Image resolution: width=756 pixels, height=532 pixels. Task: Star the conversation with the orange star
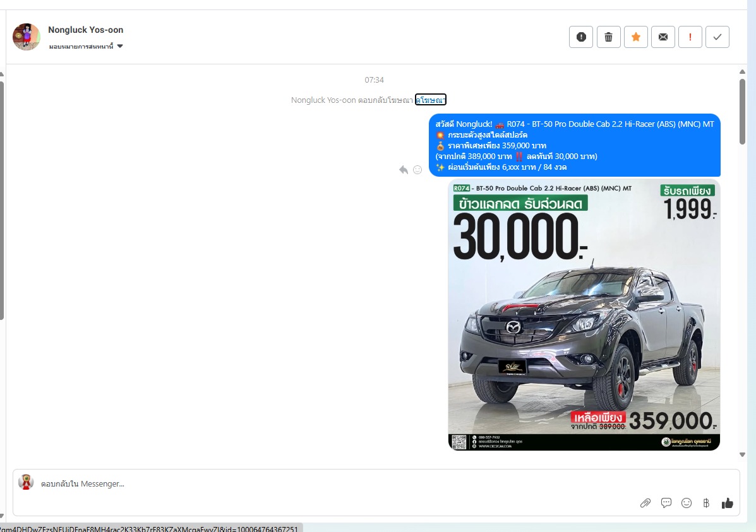[636, 37]
